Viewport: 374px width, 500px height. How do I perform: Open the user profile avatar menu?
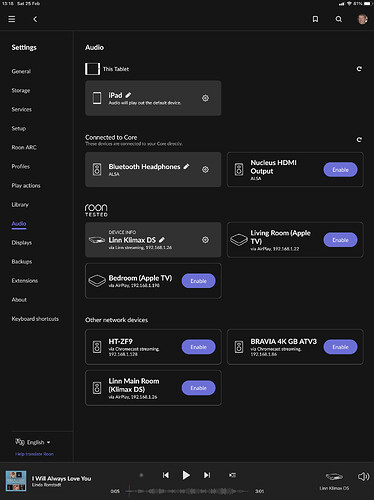pyautogui.click(x=362, y=19)
